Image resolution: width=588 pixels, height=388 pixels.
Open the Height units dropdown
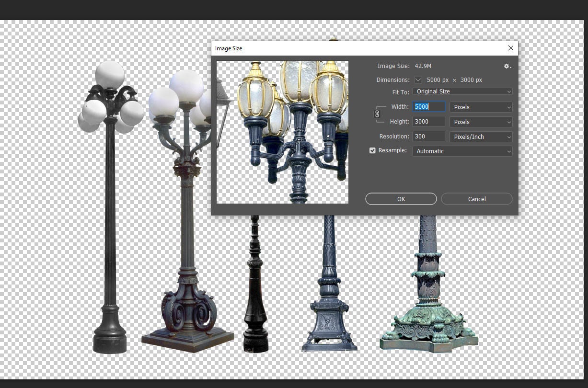pos(481,122)
